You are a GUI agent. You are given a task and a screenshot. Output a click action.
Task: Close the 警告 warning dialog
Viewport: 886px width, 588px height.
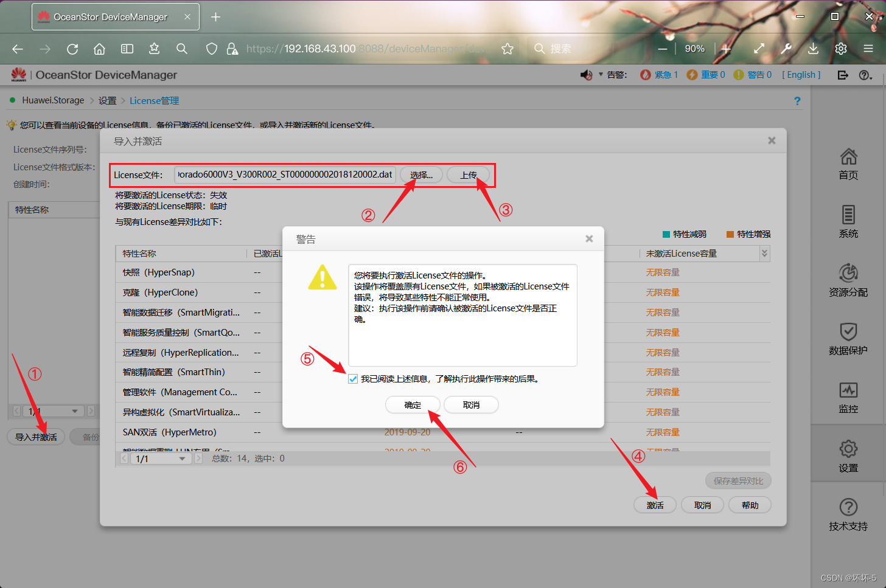click(x=589, y=239)
